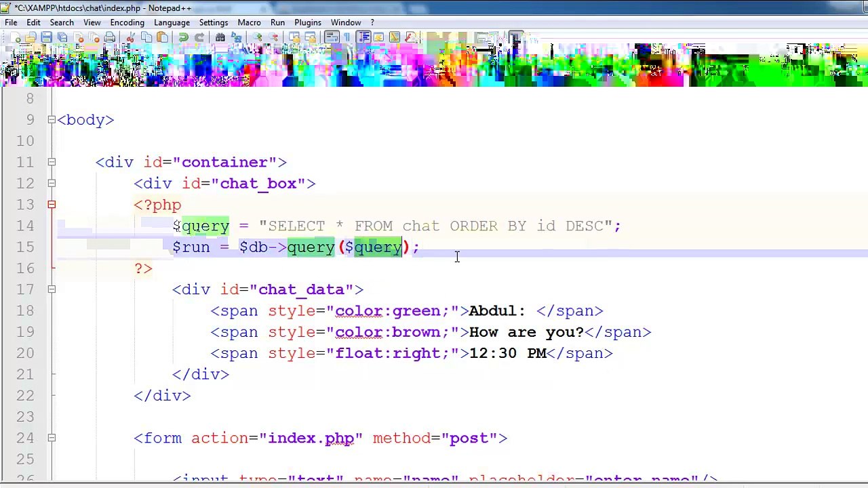Image resolution: width=868 pixels, height=488 pixels.
Task: Click the Print toolbar icon
Action: click(x=110, y=37)
